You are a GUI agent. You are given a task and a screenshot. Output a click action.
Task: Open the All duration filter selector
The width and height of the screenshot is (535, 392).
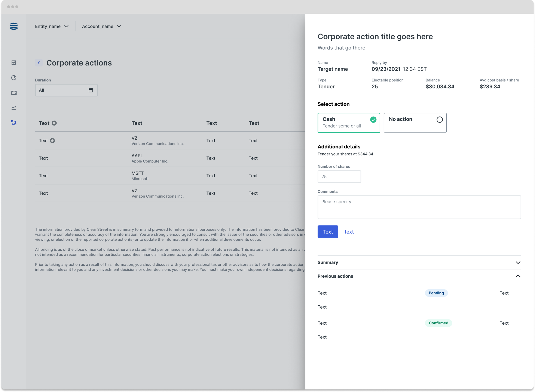[x=66, y=90]
